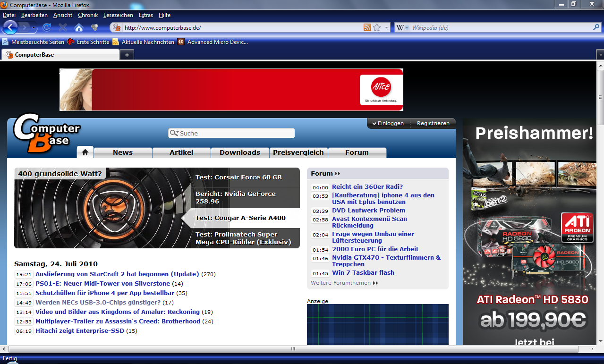This screenshot has width=604, height=364.
Task: Open the Forum panel header link
Action: pos(325,173)
